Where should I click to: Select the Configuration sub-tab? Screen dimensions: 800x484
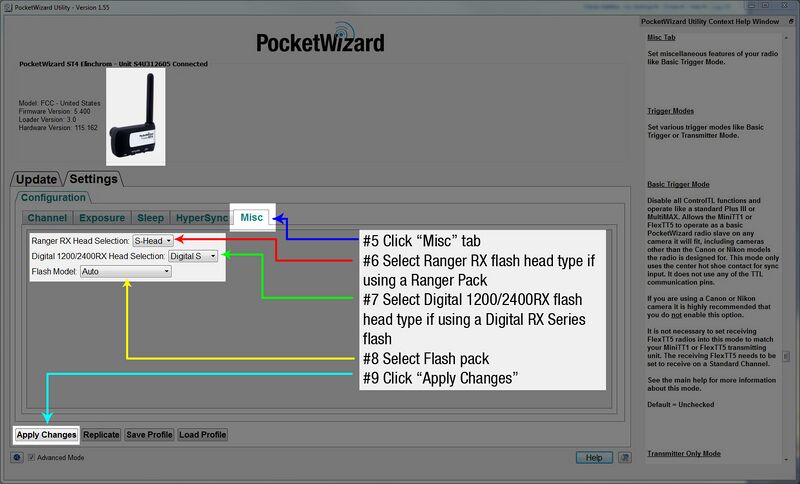[x=53, y=197]
